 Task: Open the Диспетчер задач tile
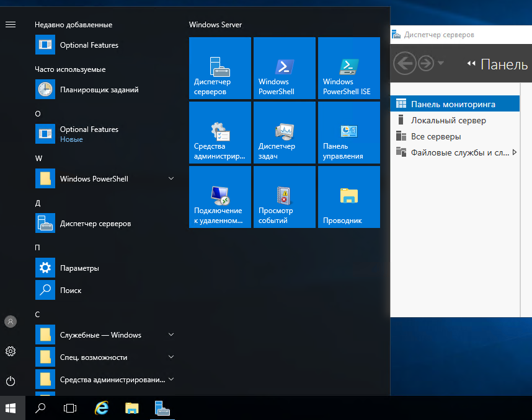coord(285,133)
